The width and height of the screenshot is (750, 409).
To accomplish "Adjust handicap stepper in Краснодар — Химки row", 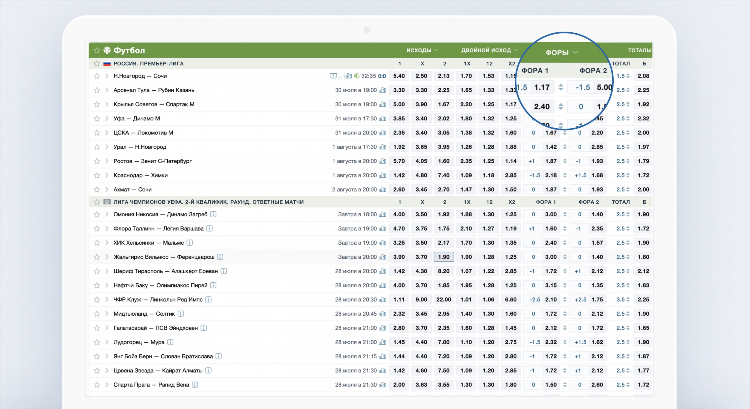I will coord(565,175).
